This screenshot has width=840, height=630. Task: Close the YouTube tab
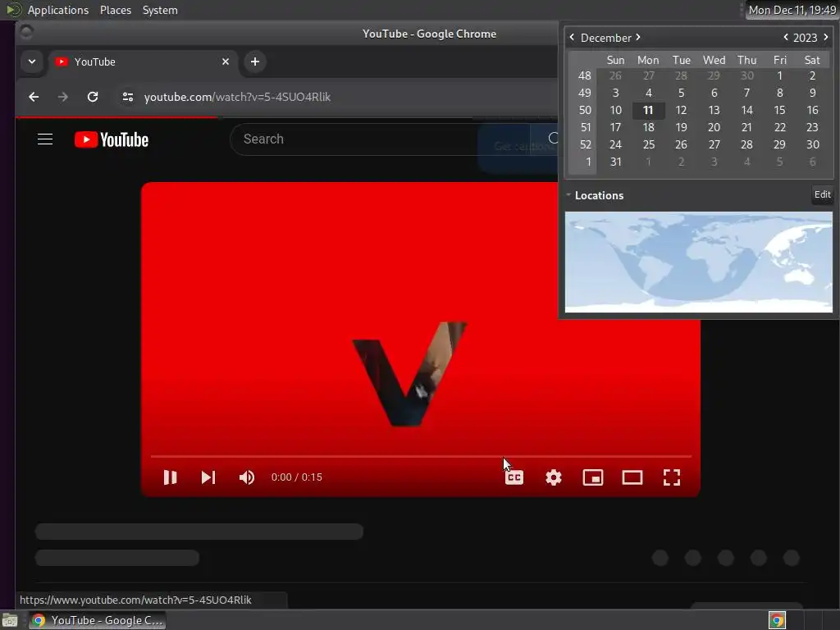(226, 62)
